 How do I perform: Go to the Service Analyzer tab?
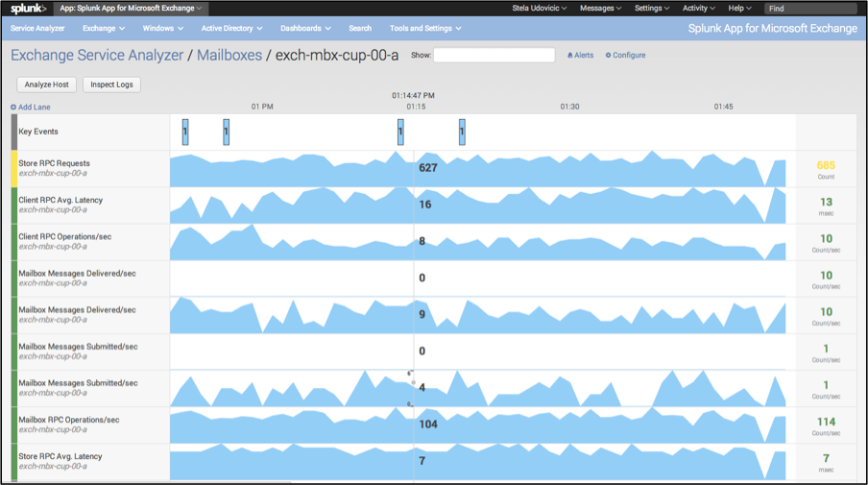click(x=37, y=28)
